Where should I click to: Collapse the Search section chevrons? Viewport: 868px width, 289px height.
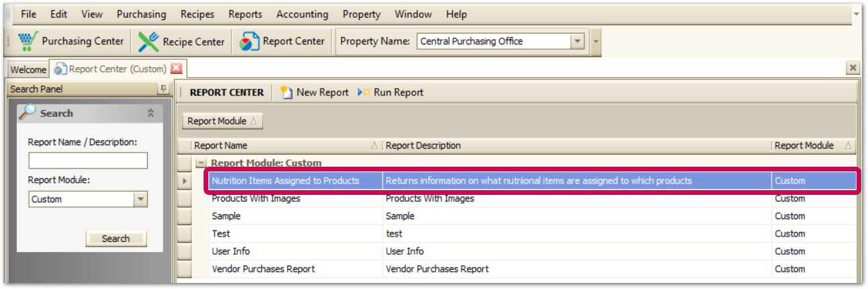click(x=150, y=114)
